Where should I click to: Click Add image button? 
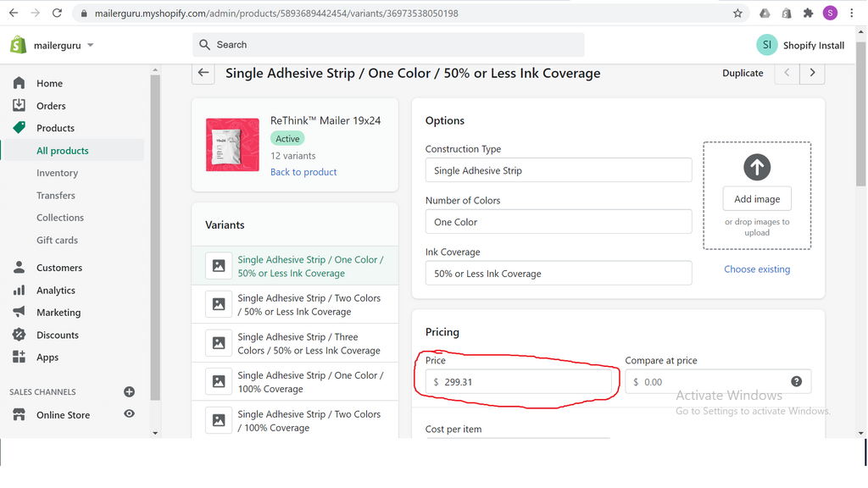coord(757,199)
